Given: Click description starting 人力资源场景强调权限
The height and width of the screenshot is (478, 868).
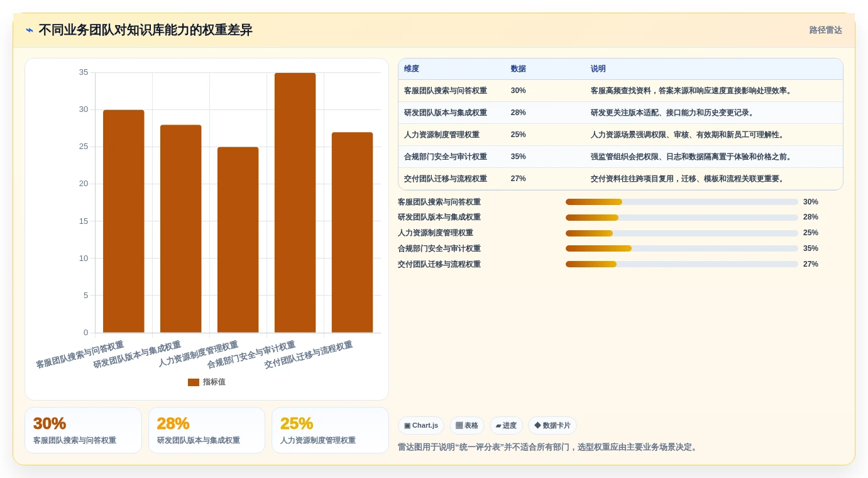Looking at the screenshot, I should coord(689,135).
